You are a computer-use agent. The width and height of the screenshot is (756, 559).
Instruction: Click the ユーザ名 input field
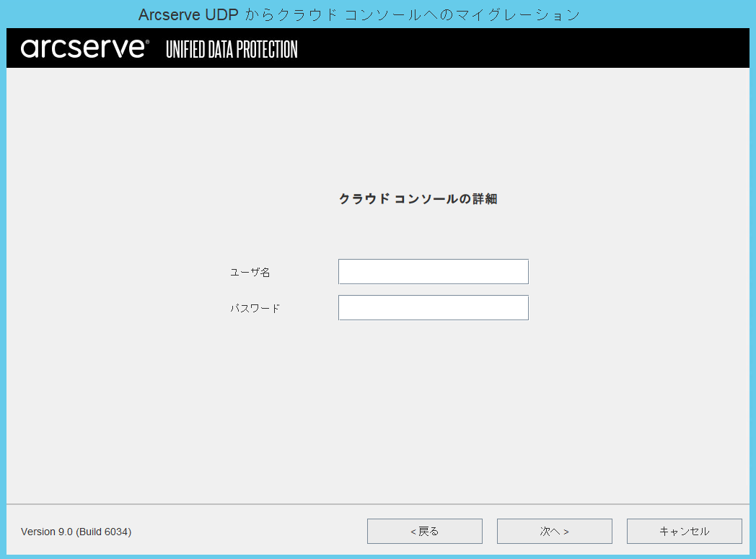[434, 272]
